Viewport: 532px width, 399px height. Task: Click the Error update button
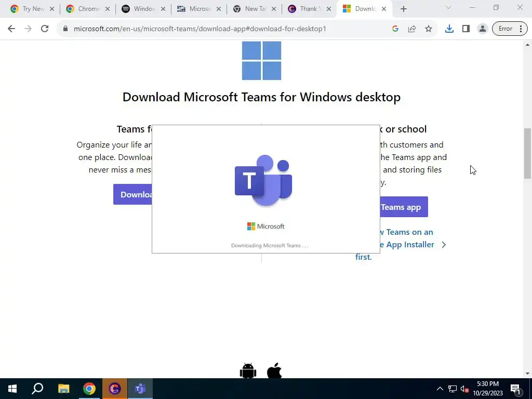[510, 29]
